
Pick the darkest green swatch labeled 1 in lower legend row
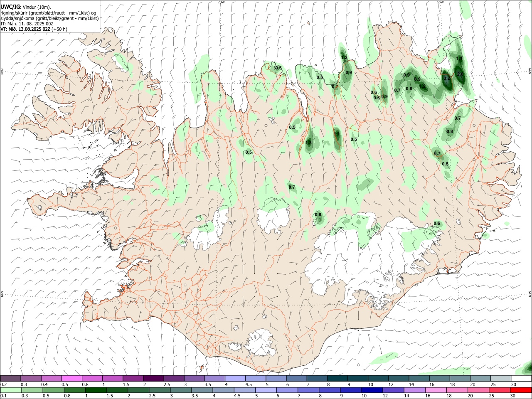pyautogui.click(x=96, y=390)
